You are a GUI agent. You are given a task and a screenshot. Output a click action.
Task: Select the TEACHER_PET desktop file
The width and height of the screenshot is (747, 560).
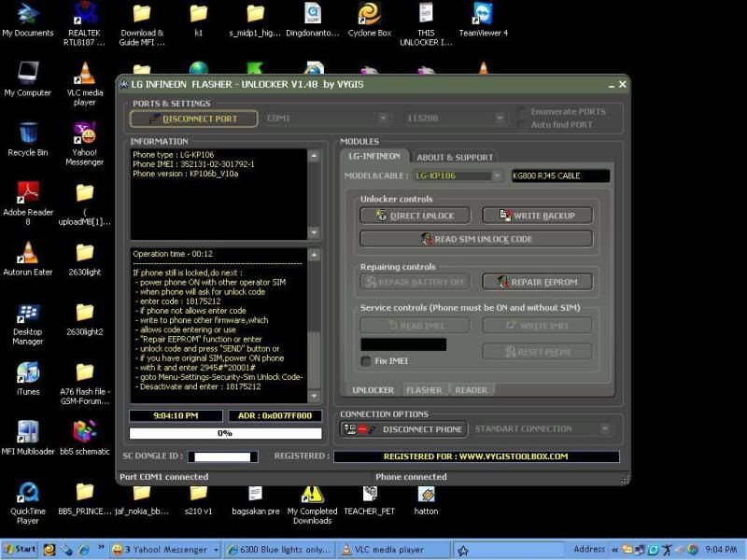pos(369,500)
